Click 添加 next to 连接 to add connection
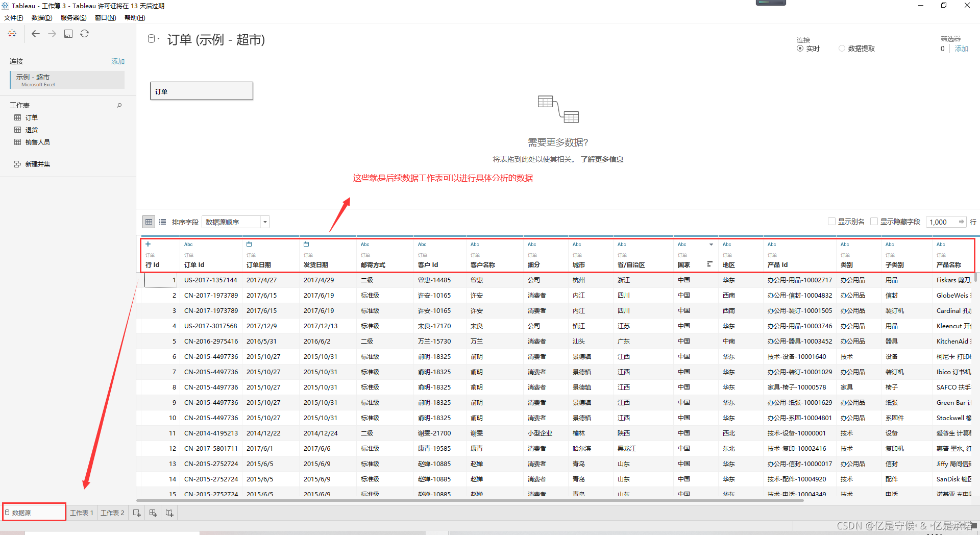980x535 pixels. pos(118,61)
